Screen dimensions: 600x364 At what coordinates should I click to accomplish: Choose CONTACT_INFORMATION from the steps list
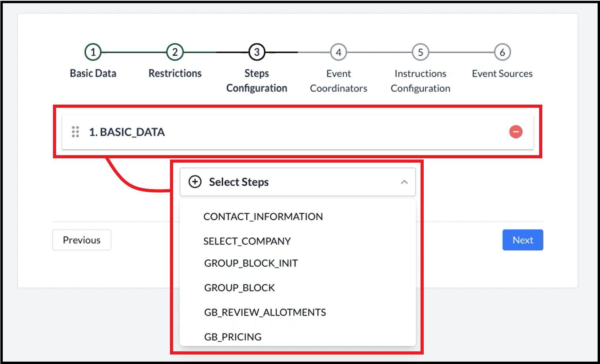tap(263, 217)
